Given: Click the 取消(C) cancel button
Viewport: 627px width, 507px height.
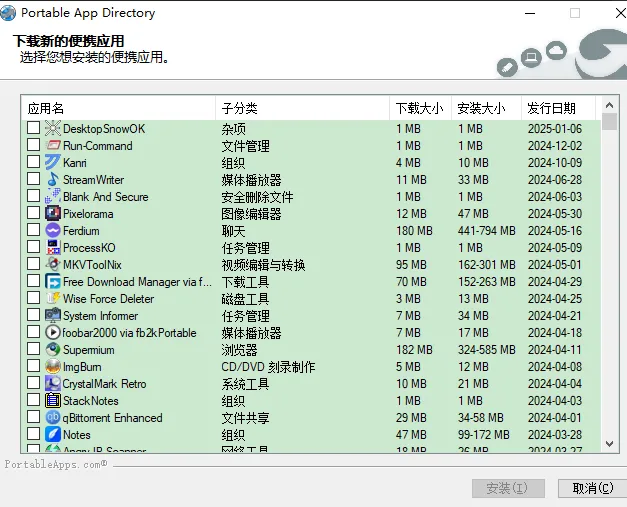Looking at the screenshot, I should point(592,488).
